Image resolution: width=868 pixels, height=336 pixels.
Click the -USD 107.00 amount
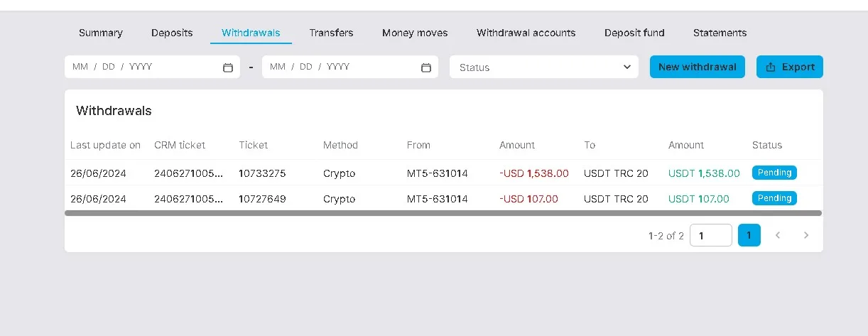[528, 199]
